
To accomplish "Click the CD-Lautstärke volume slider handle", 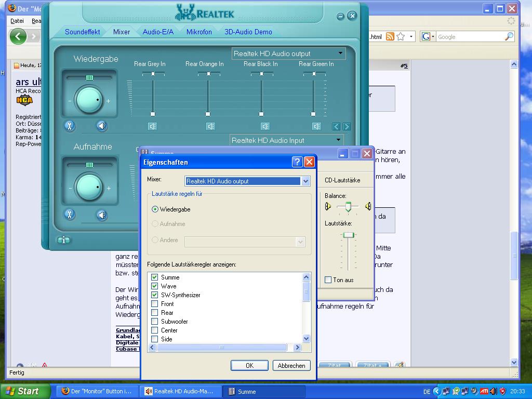I will tap(348, 235).
